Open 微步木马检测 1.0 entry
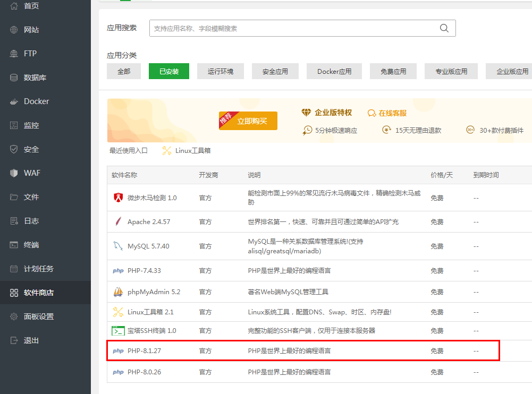The image size is (532, 394). [x=152, y=198]
